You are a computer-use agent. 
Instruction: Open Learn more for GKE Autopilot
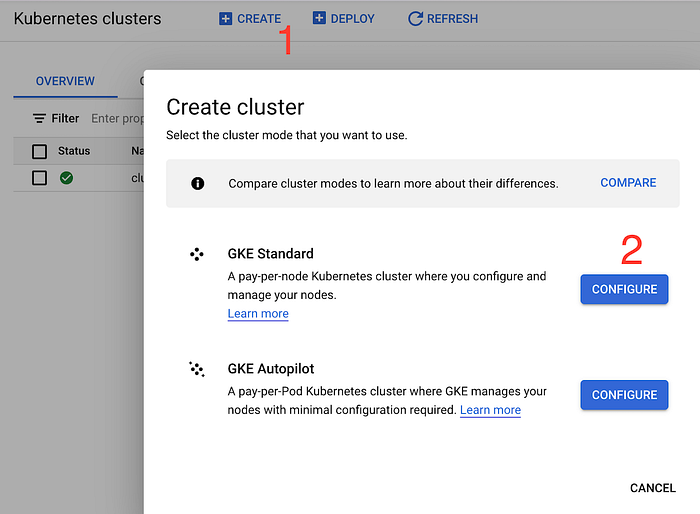pyautogui.click(x=490, y=410)
